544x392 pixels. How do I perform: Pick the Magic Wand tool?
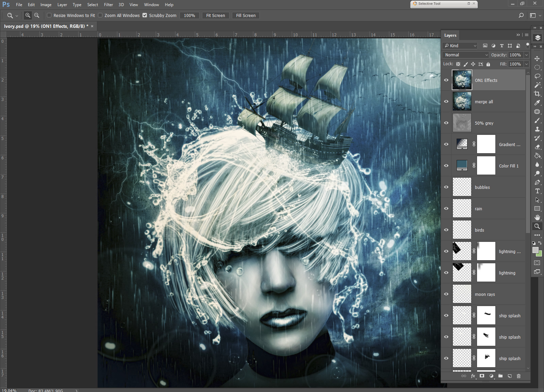click(x=537, y=85)
